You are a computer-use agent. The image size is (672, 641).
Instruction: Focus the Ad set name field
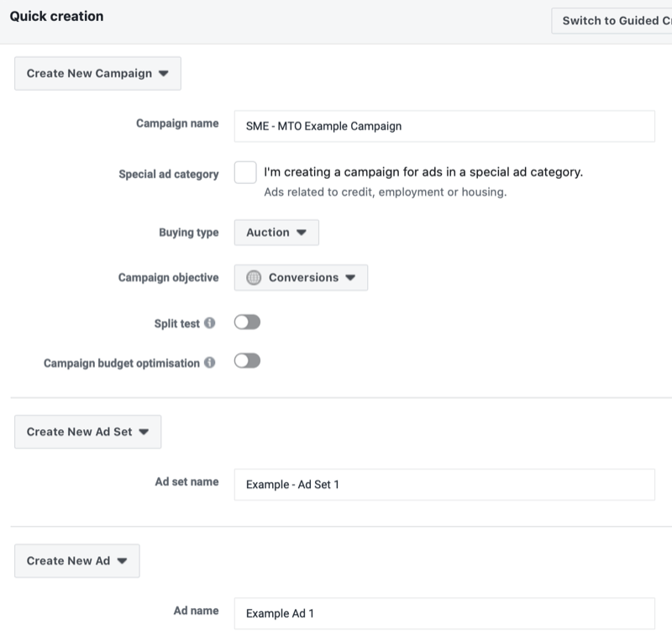[x=444, y=485]
